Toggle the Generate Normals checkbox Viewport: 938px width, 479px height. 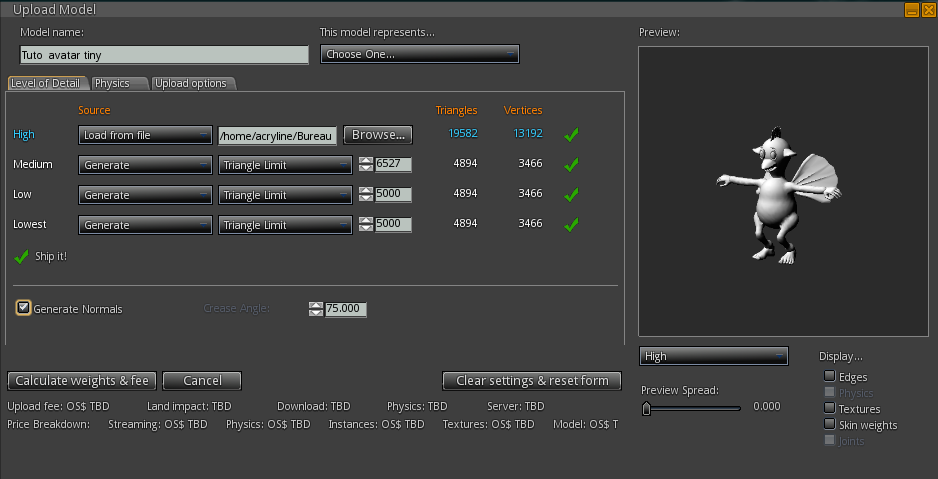pos(23,308)
